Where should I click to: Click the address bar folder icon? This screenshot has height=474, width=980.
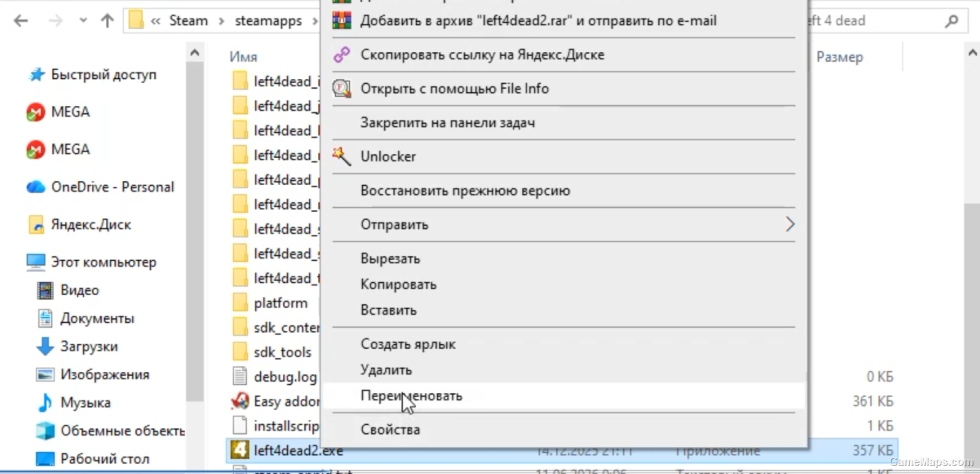(136, 21)
